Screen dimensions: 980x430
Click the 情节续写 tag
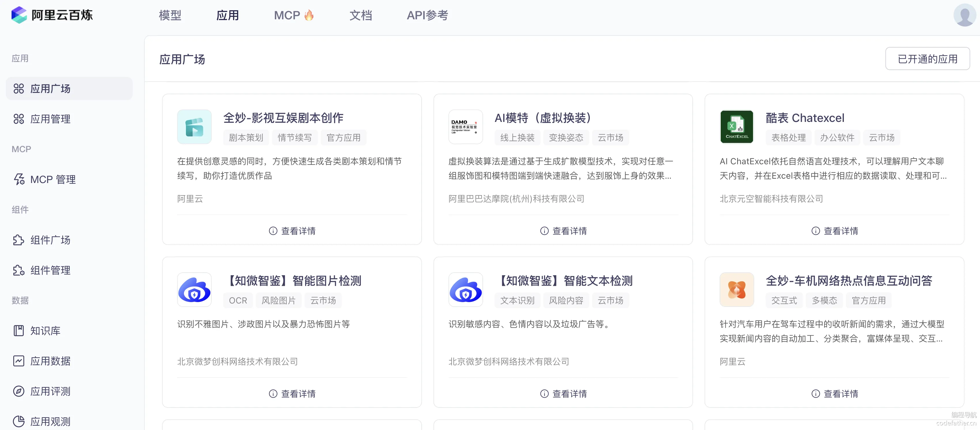coord(295,138)
